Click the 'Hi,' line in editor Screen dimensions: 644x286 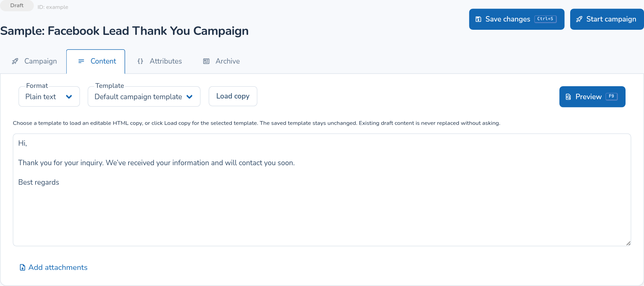[23, 143]
